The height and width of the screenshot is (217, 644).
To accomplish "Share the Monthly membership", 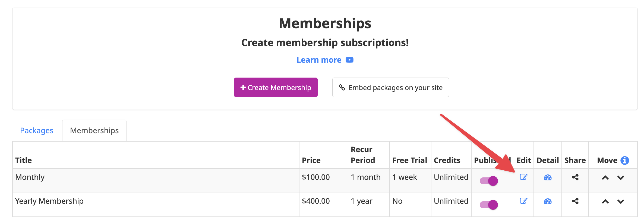I will [575, 177].
